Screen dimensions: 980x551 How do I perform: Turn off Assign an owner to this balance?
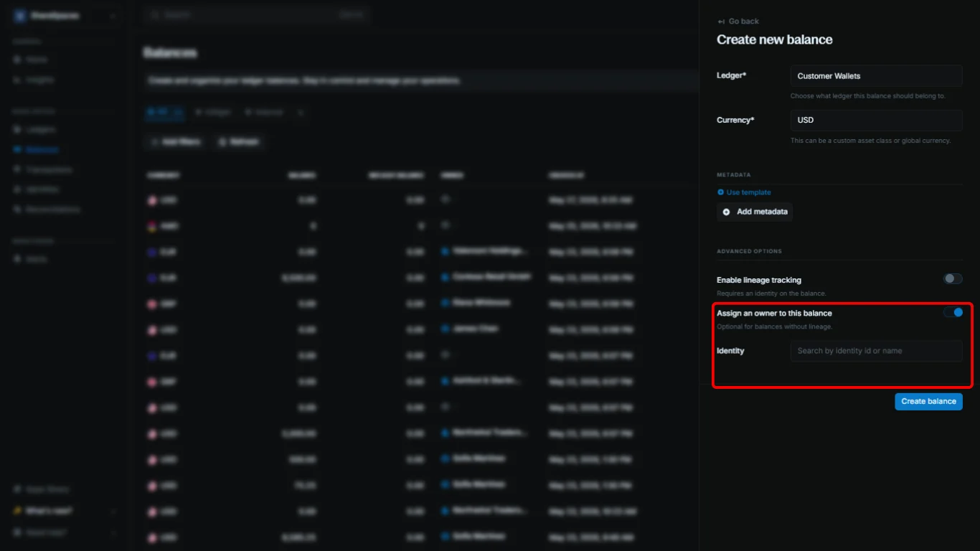(x=953, y=312)
